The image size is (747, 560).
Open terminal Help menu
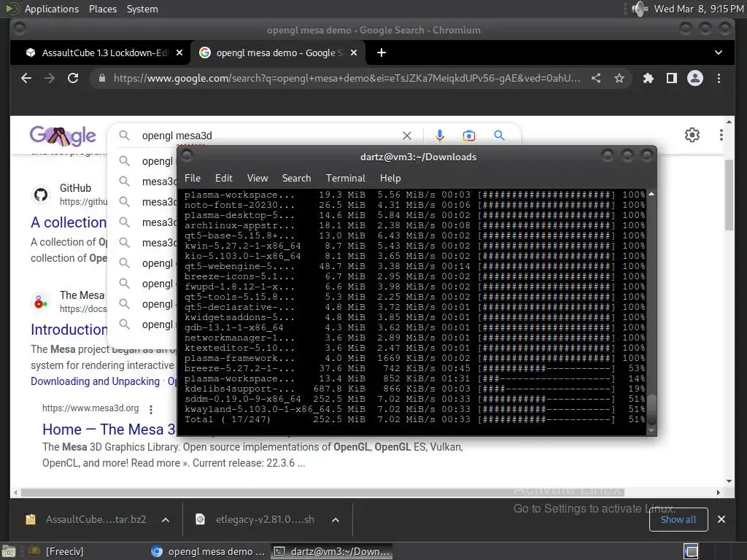coord(390,178)
